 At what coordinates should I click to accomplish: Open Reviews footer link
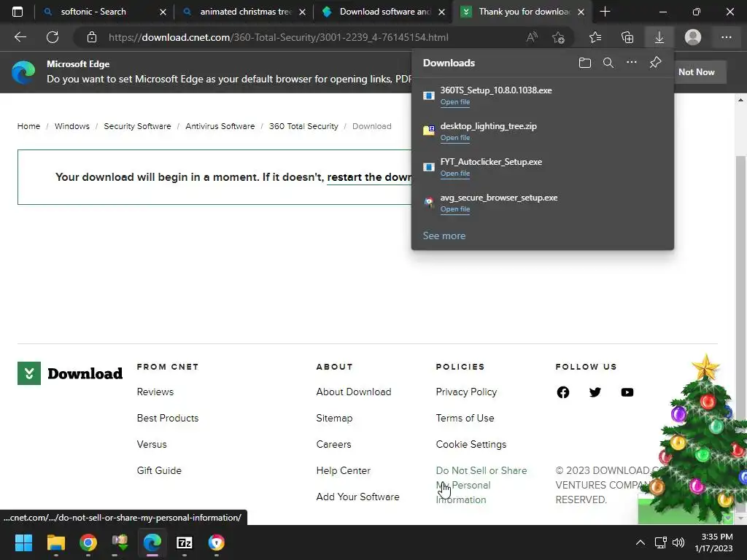155,392
